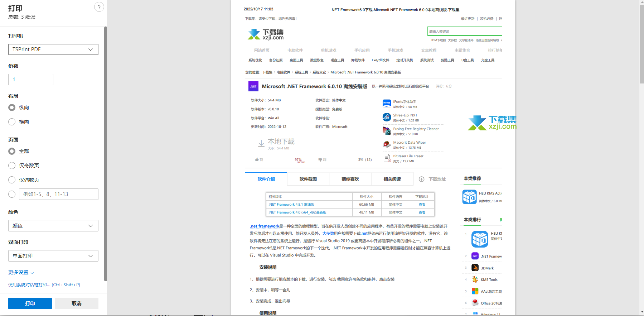Click U盘工具 category link
Viewport: 644px width, 316px height.
click(468, 60)
